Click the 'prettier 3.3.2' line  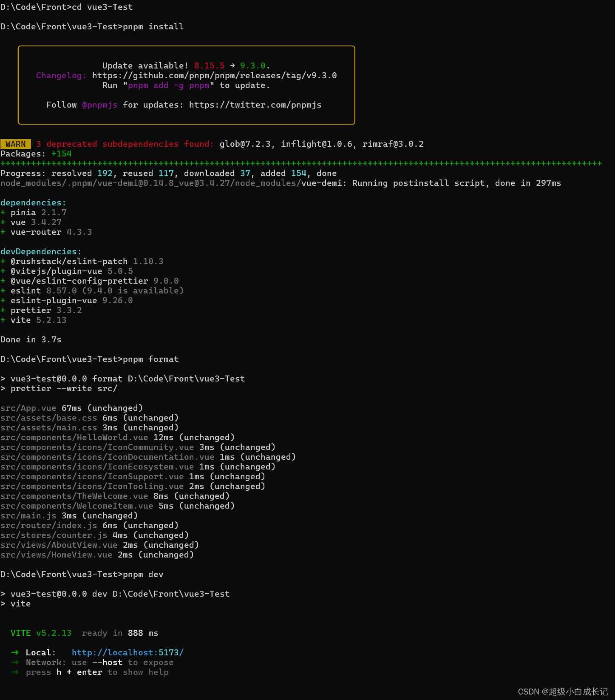click(41, 310)
